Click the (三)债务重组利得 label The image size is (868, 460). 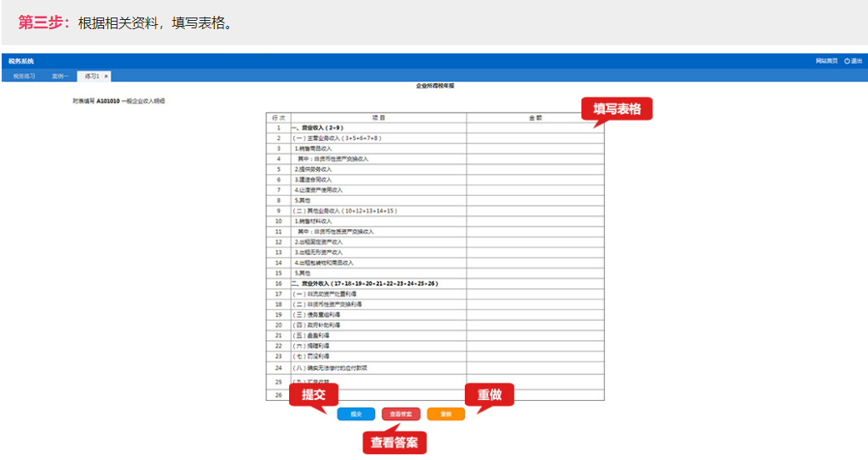(x=316, y=315)
